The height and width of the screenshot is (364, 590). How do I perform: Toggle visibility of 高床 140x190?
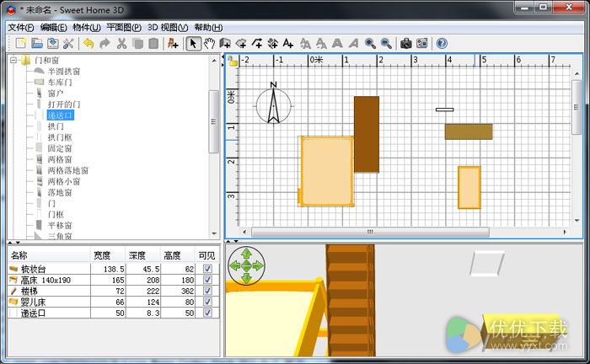207,280
